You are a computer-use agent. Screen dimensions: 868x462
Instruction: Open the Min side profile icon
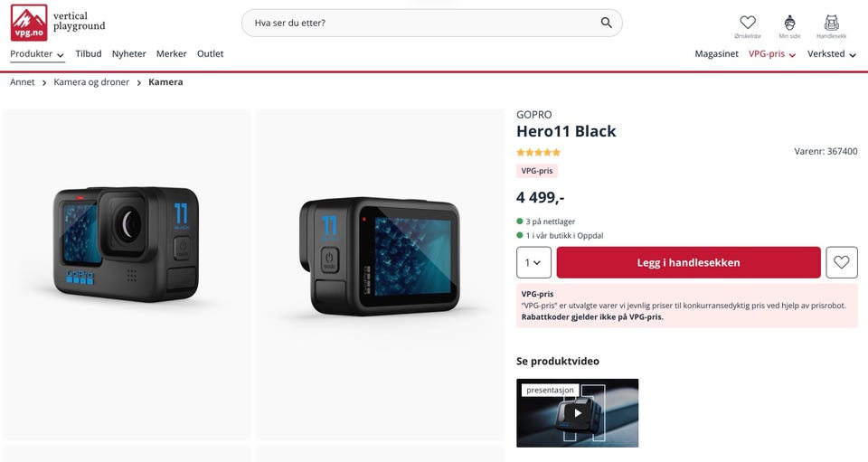click(789, 26)
